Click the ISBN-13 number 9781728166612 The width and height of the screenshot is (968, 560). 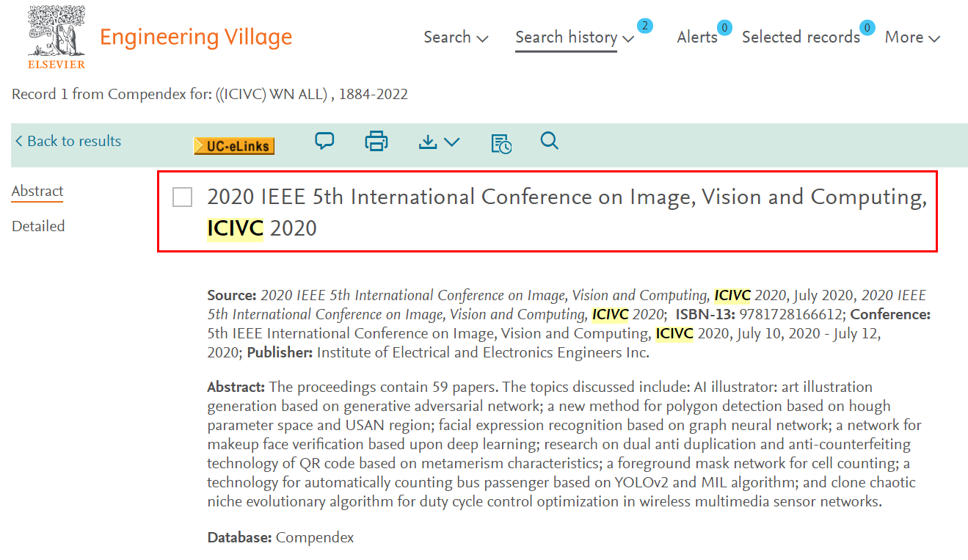point(791,314)
